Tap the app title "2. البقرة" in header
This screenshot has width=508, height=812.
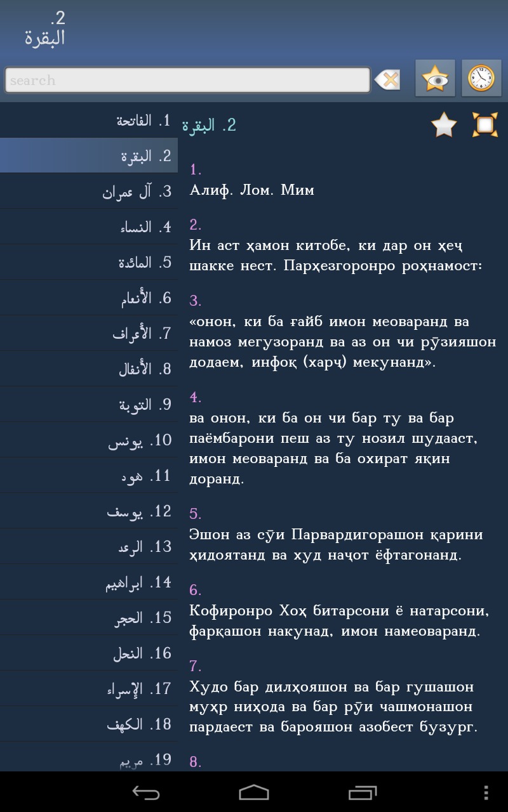tap(45, 28)
